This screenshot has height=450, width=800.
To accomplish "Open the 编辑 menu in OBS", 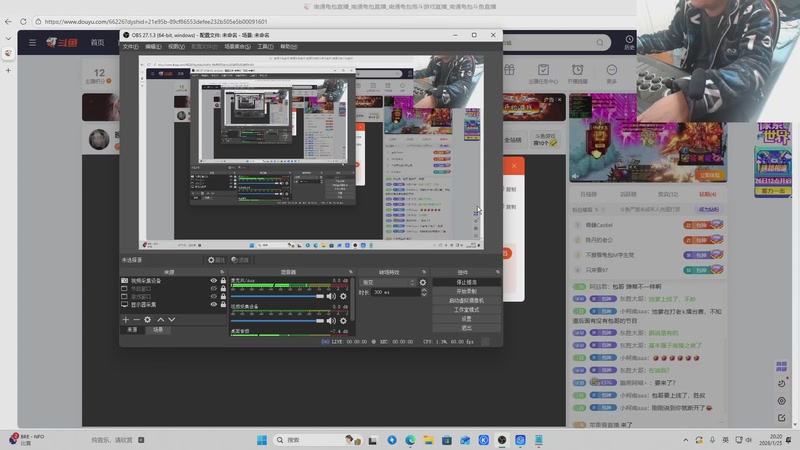I will [x=153, y=46].
